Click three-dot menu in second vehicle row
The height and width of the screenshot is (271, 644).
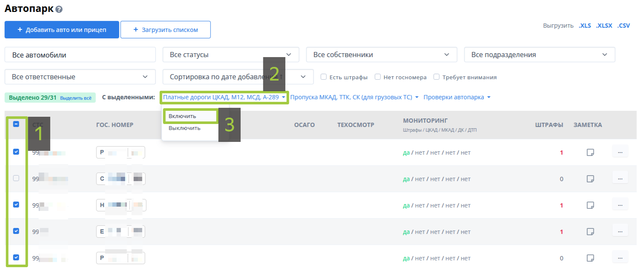click(x=620, y=178)
